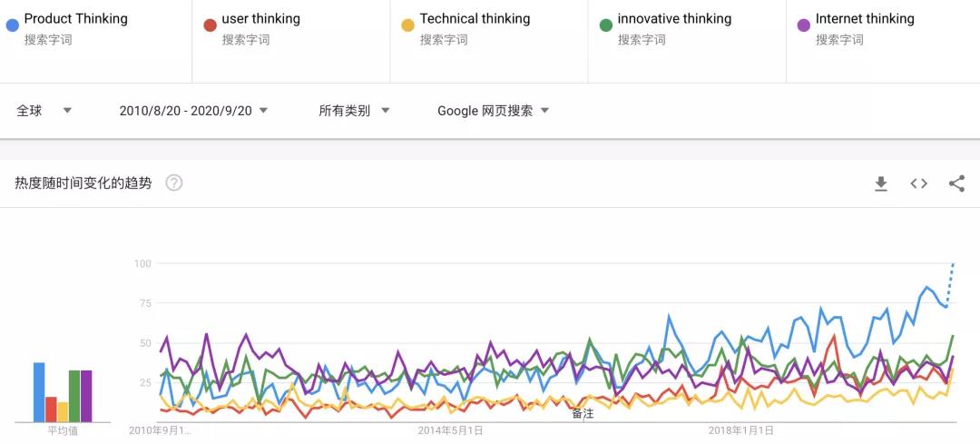Share the interest over time chart
Screen dimensions: 980x444
tap(956, 183)
